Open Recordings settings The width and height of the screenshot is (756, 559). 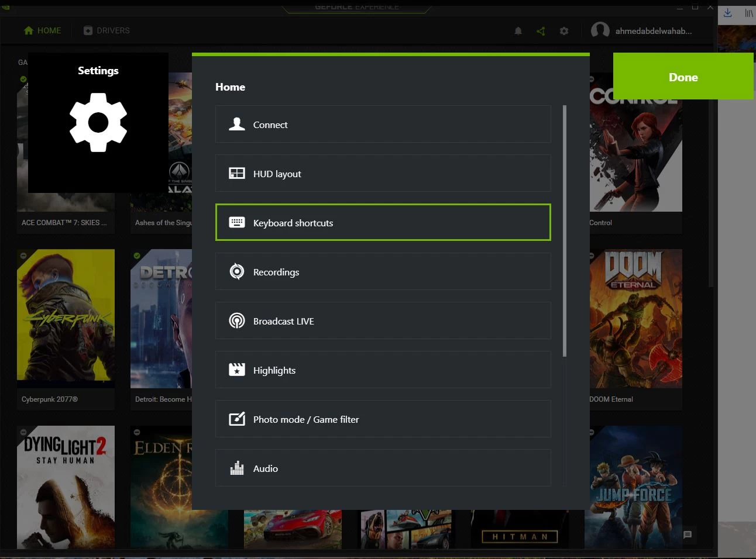pyautogui.click(x=383, y=271)
